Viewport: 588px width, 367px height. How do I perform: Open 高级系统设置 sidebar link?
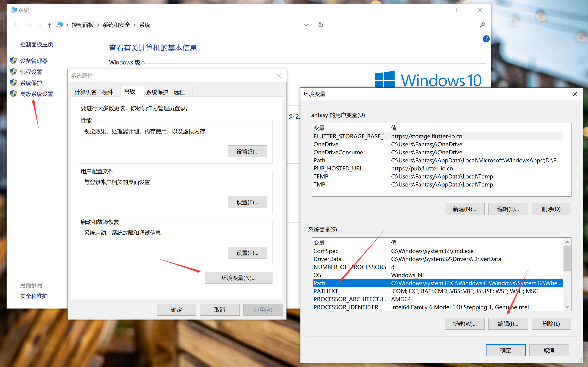37,94
